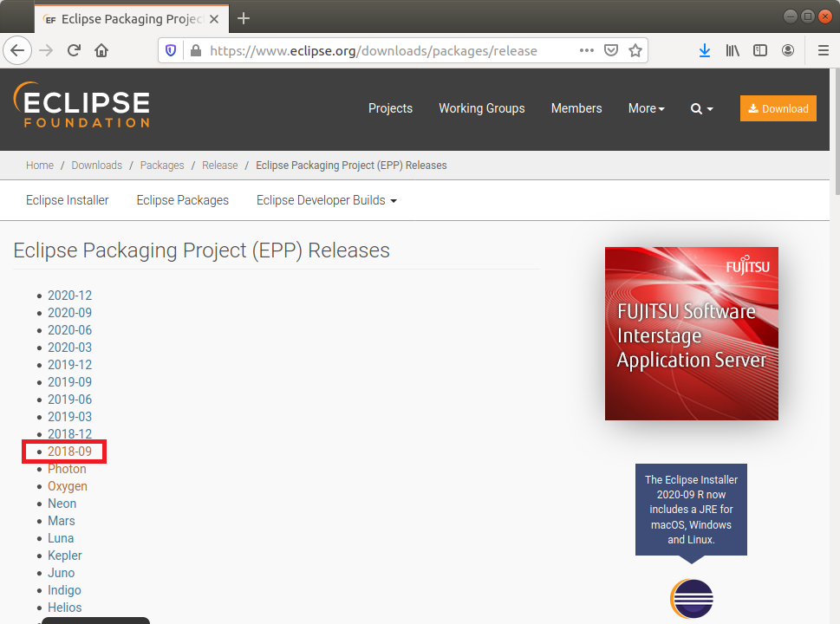Screen dimensions: 840x624
Task: Expand Eclipse Developer Builds dropdown
Action: [326, 200]
